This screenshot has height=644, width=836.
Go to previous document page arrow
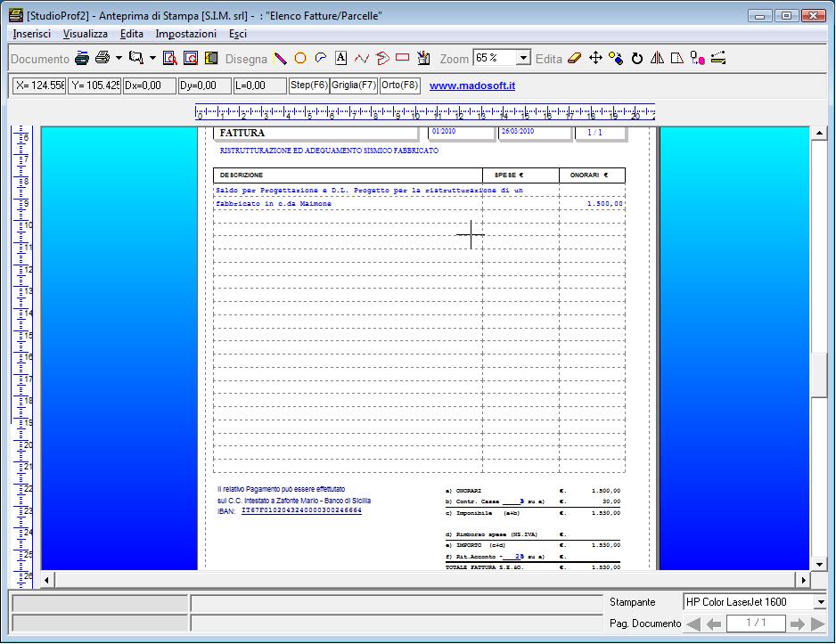point(714,624)
